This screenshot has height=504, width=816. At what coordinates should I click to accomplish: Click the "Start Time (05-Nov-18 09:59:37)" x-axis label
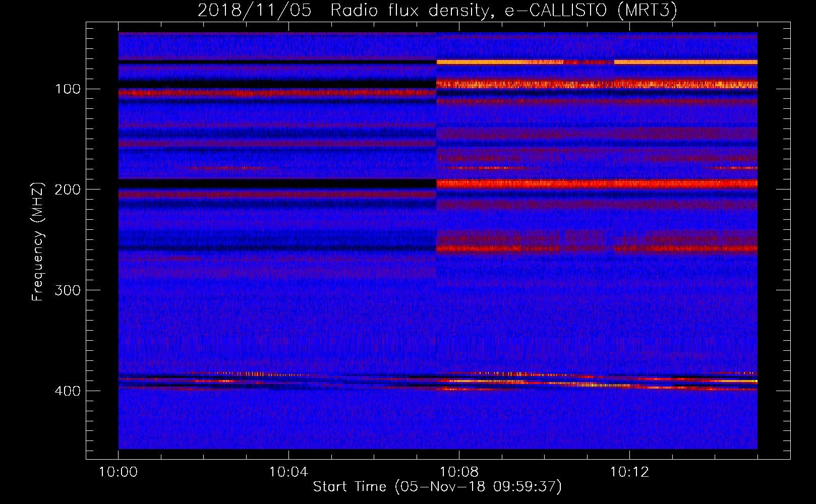point(437,487)
